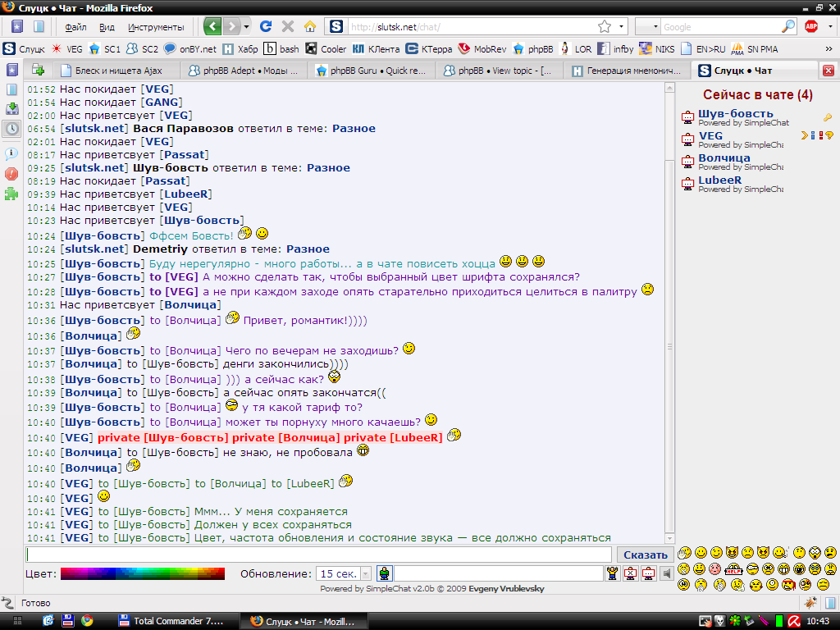Image resolution: width=840 pixels, height=630 pixels.
Task: Reload the page with the refresh icon
Action: [x=266, y=26]
